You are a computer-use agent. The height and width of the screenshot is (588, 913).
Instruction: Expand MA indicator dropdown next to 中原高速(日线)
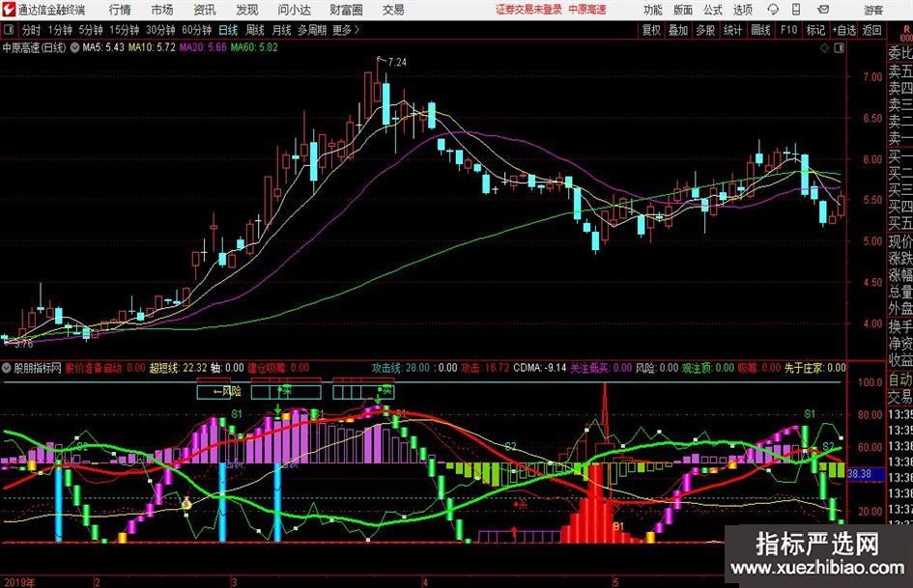[x=74, y=47]
